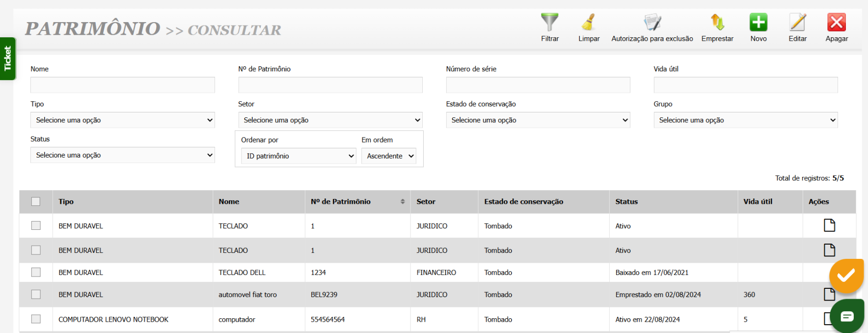868x333 pixels.
Task: Check the TECLADO DELL row checkbox
Action: 36,272
